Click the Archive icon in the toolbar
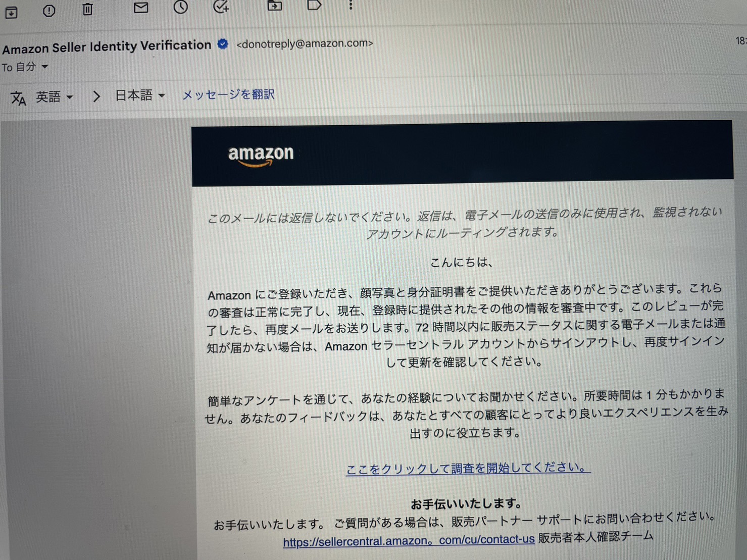This screenshot has height=560, width=747. [x=11, y=12]
